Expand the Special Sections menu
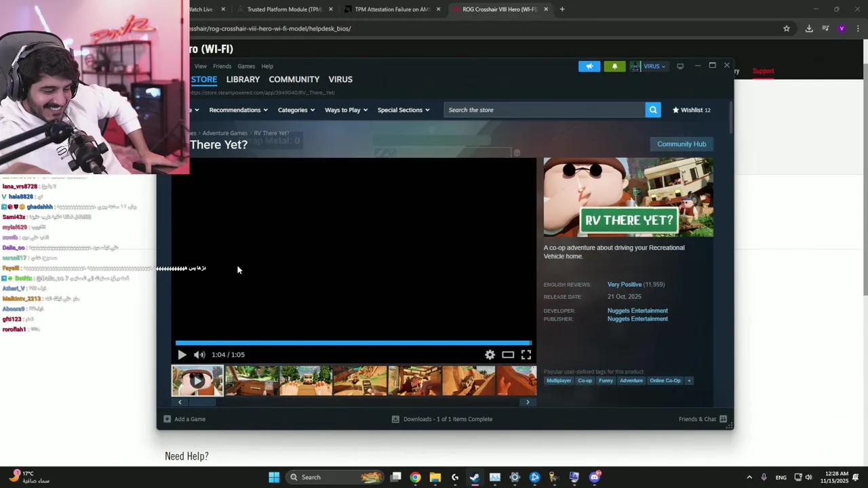The height and width of the screenshot is (488, 868). coord(403,110)
